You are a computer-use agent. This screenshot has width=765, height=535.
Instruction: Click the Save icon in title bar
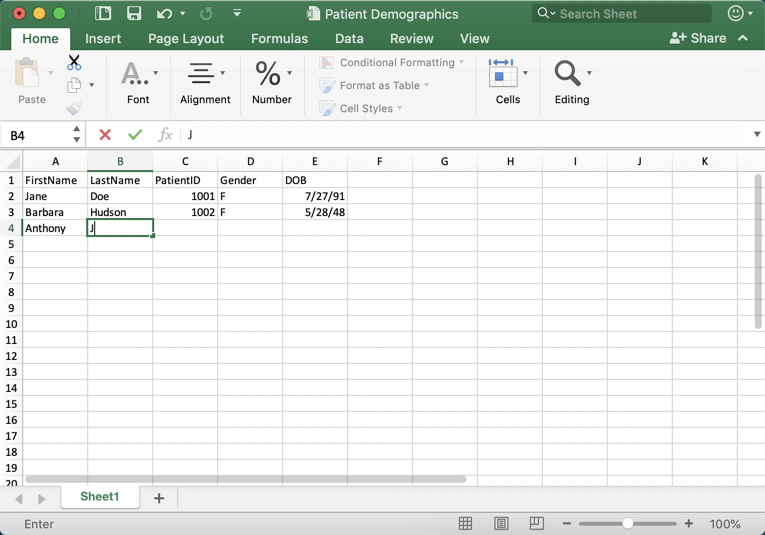point(134,14)
